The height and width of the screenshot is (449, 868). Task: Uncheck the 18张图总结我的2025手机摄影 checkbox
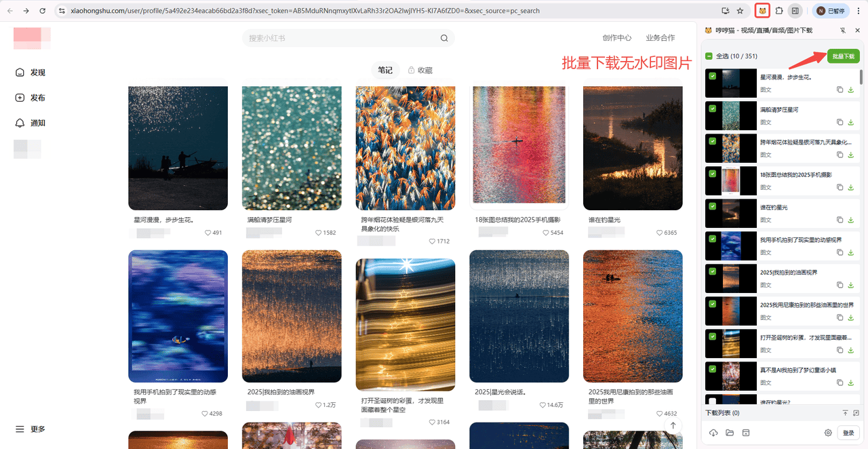pyautogui.click(x=712, y=174)
